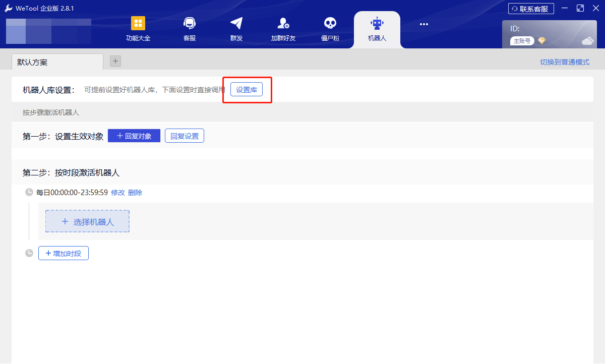Click the 联系客服 button
The image size is (605, 364).
(x=531, y=9)
